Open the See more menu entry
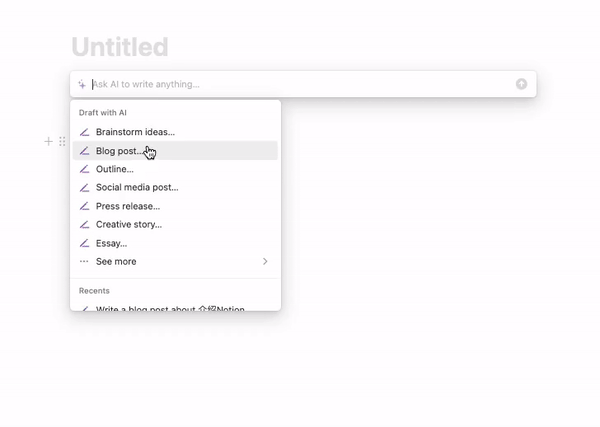 (116, 261)
